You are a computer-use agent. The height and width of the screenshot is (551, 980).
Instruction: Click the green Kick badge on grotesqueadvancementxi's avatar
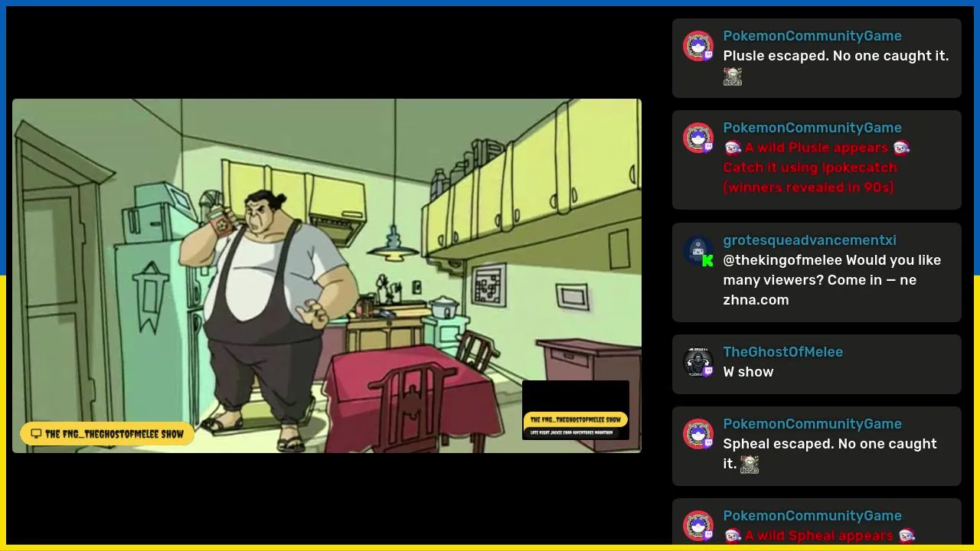coord(708,260)
